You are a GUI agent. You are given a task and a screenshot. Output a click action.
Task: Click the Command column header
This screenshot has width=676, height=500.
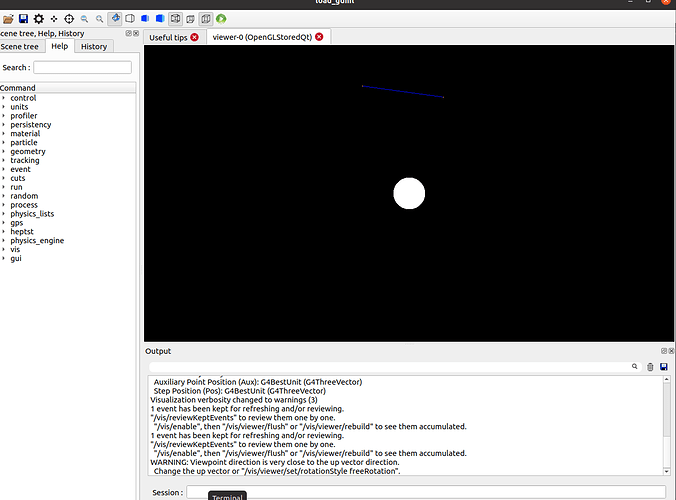pos(68,88)
